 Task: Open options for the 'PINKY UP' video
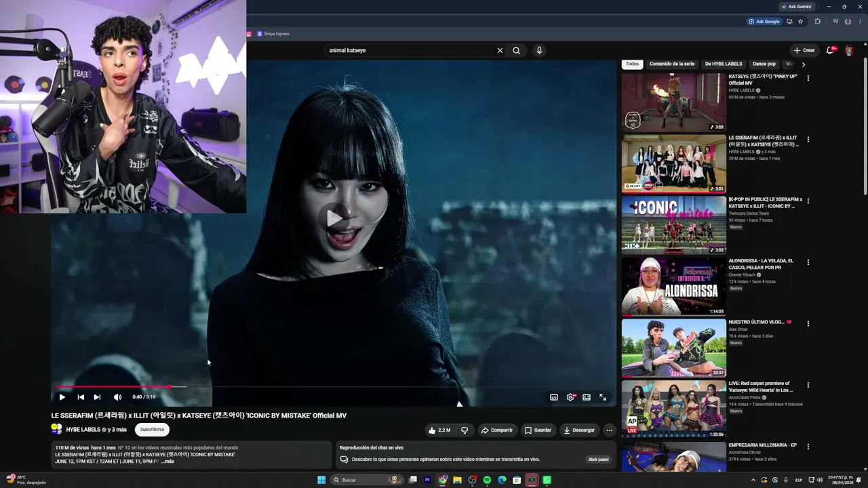pyautogui.click(x=808, y=78)
